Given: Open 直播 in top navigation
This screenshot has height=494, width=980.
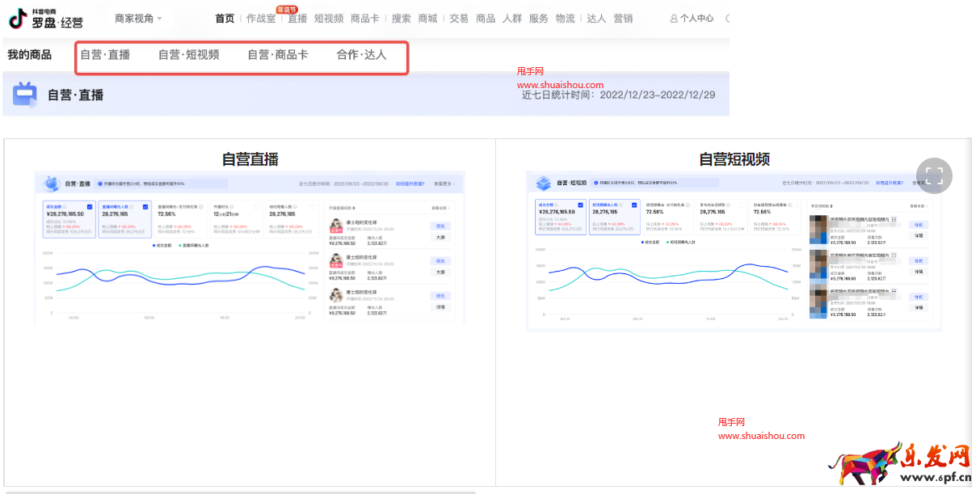Looking at the screenshot, I should 297,18.
